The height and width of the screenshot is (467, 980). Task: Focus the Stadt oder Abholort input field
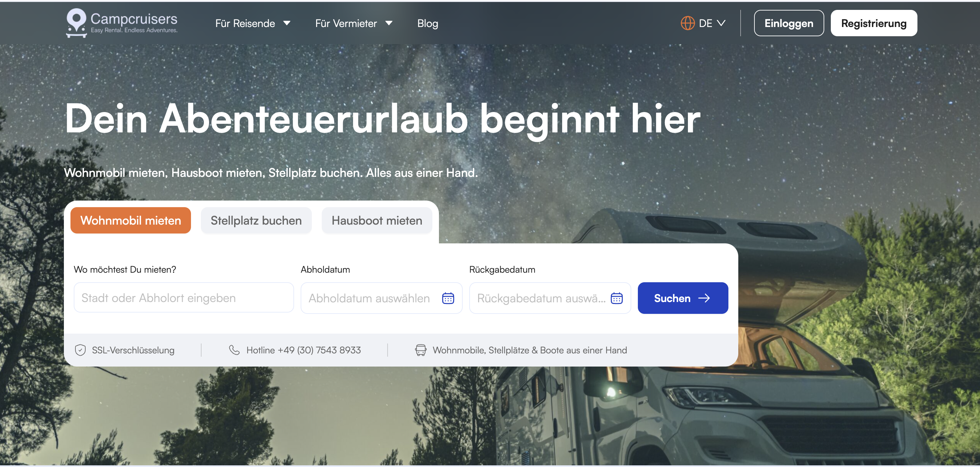pyautogui.click(x=184, y=298)
